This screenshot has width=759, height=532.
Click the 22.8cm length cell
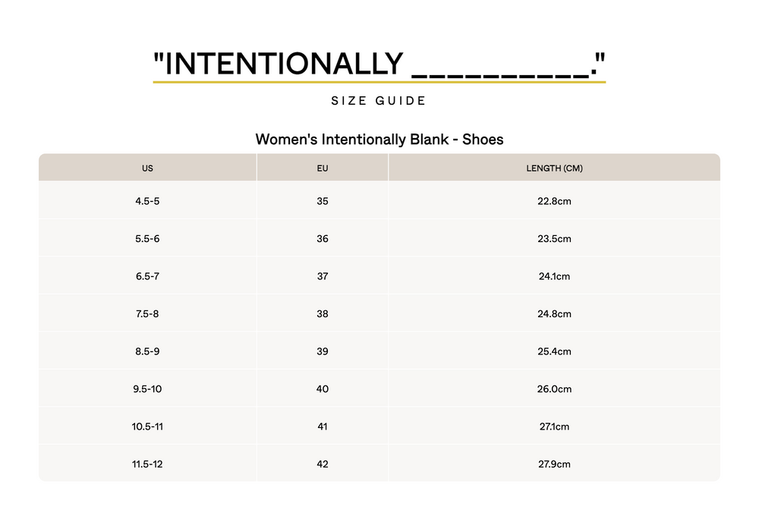point(554,201)
